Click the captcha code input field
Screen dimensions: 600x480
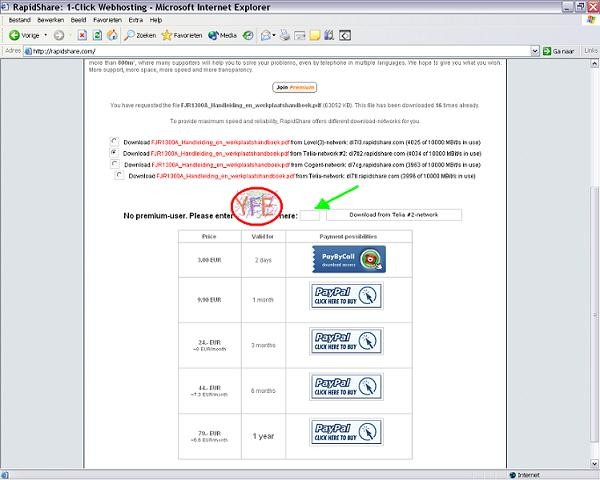[310, 215]
